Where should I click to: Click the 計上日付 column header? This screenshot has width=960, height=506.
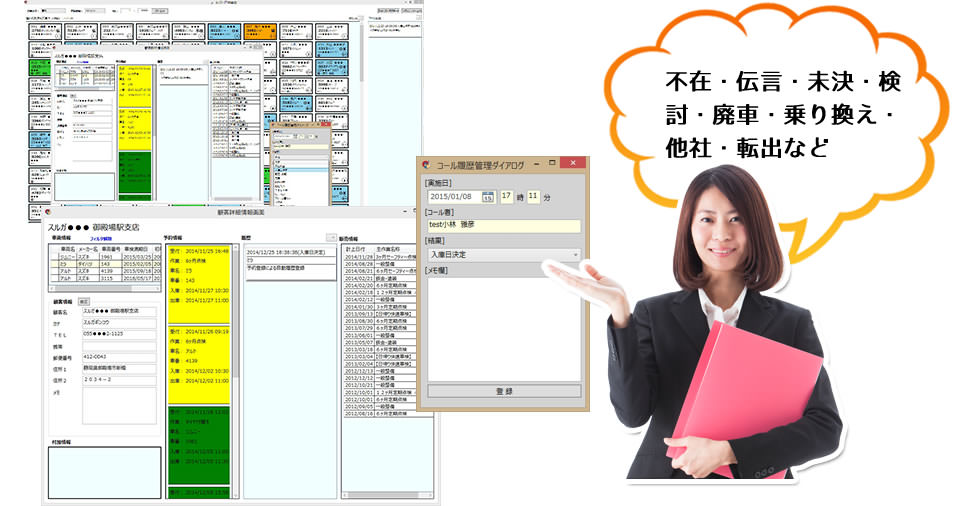[x=358, y=249]
